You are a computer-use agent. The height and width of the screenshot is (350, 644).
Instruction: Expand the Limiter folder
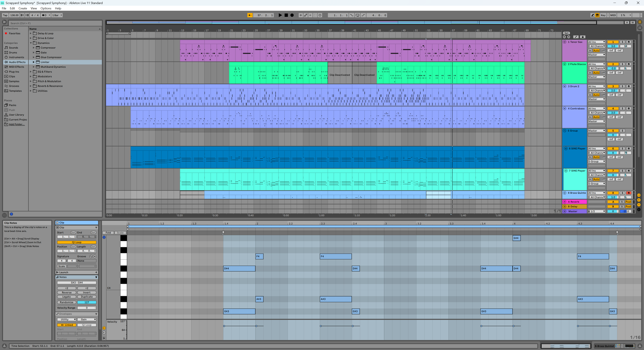tap(34, 62)
